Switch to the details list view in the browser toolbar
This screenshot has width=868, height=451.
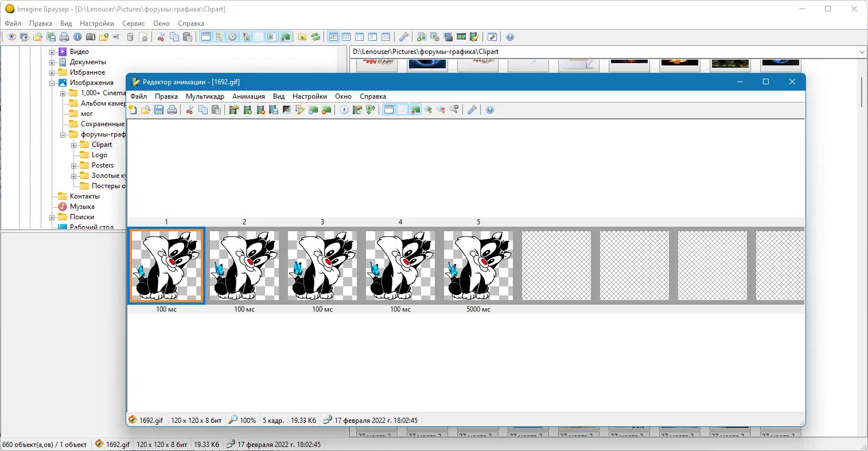[x=386, y=37]
